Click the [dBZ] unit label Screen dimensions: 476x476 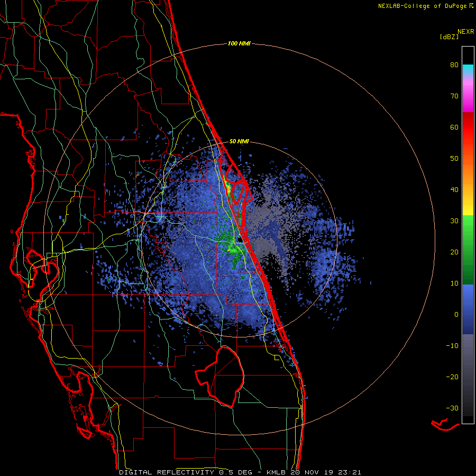click(449, 37)
